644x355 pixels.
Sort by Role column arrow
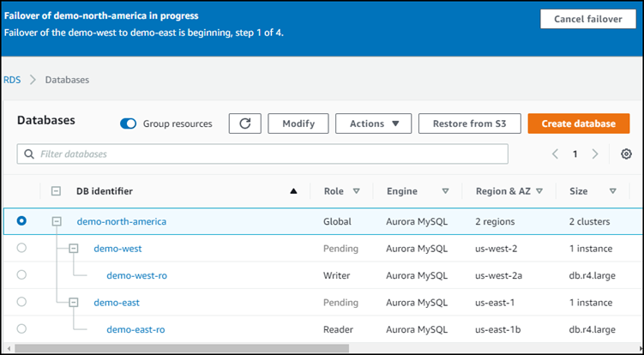point(356,191)
